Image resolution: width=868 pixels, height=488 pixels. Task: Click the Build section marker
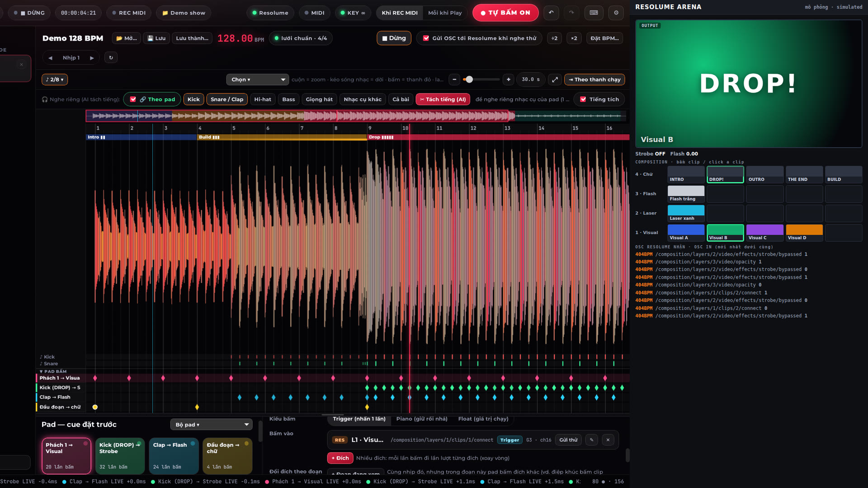point(282,137)
